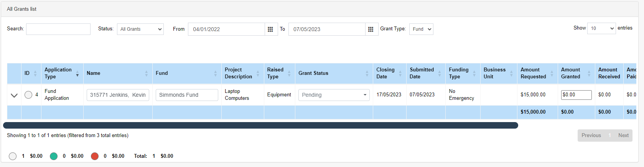644x167 pixels.
Task: Click the To date field 07/05/2023
Action: [327, 29]
